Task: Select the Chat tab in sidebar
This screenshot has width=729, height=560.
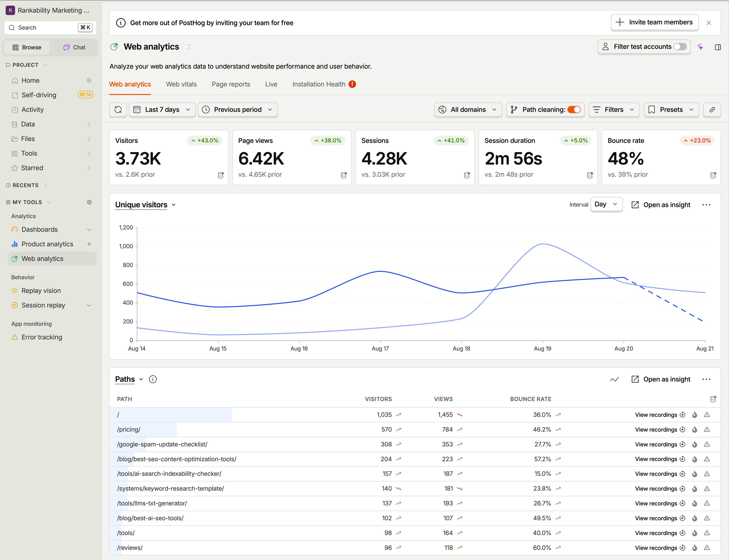Action: 74,47
